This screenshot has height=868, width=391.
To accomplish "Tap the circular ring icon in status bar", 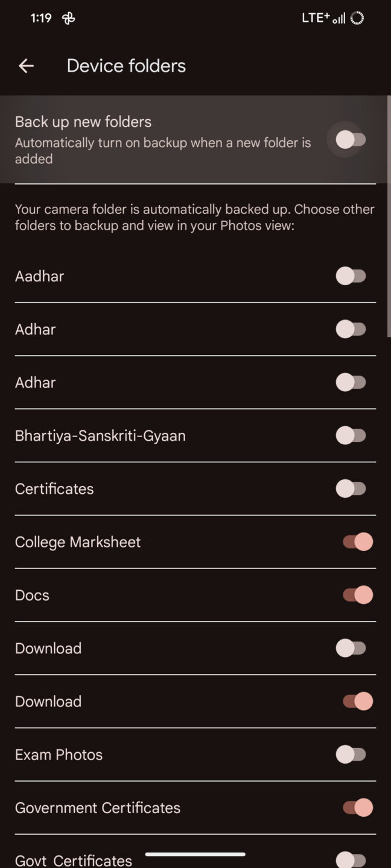I will pos(357,19).
